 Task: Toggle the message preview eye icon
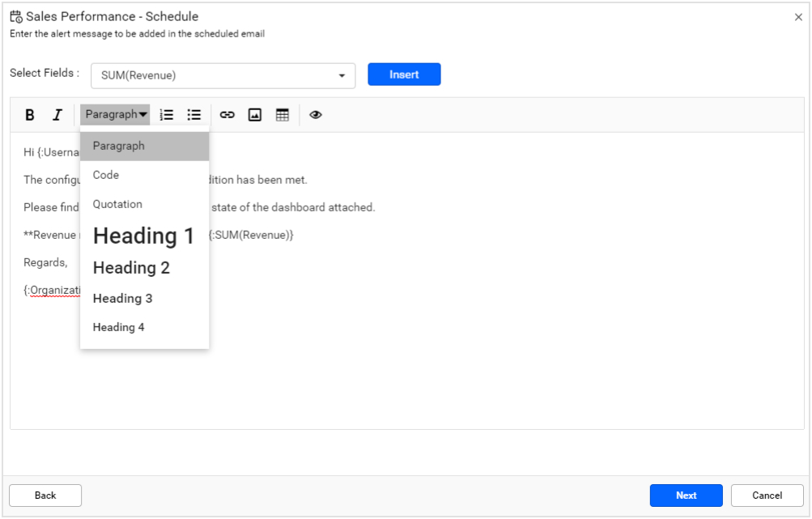(x=315, y=114)
